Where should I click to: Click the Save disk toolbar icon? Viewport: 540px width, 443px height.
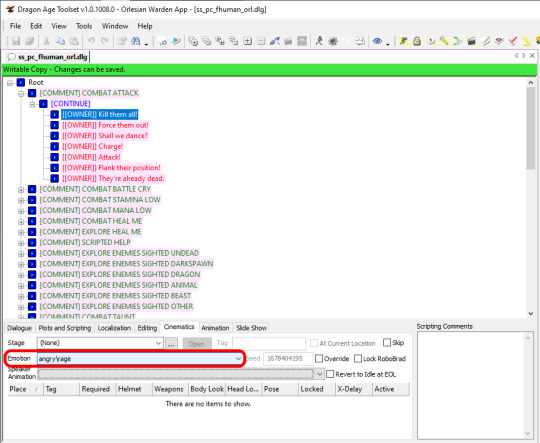[x=15, y=41]
